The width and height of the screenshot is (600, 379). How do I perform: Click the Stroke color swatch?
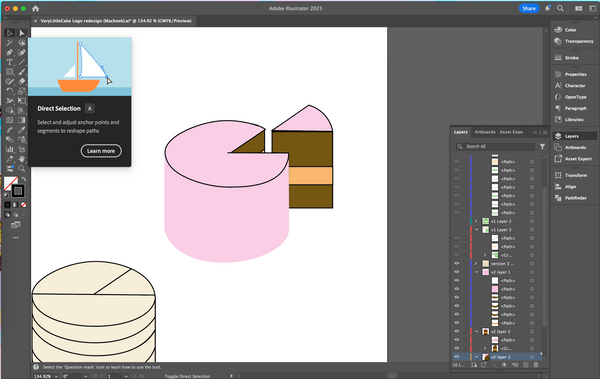[18, 191]
